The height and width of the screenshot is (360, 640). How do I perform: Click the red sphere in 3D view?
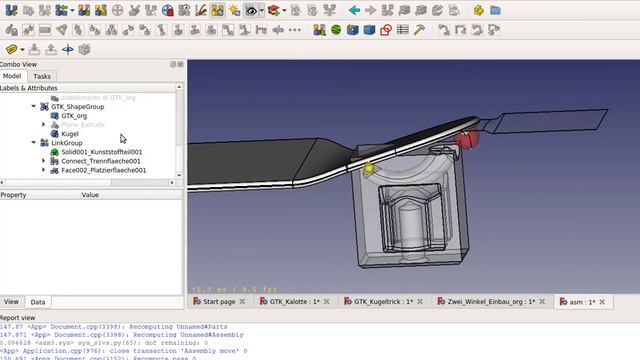(467, 139)
